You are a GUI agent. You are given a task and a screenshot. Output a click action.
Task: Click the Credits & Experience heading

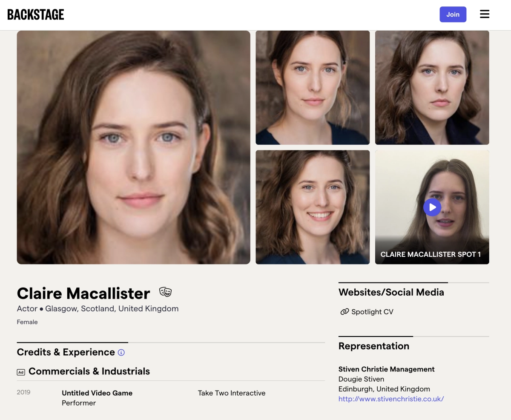(x=66, y=352)
